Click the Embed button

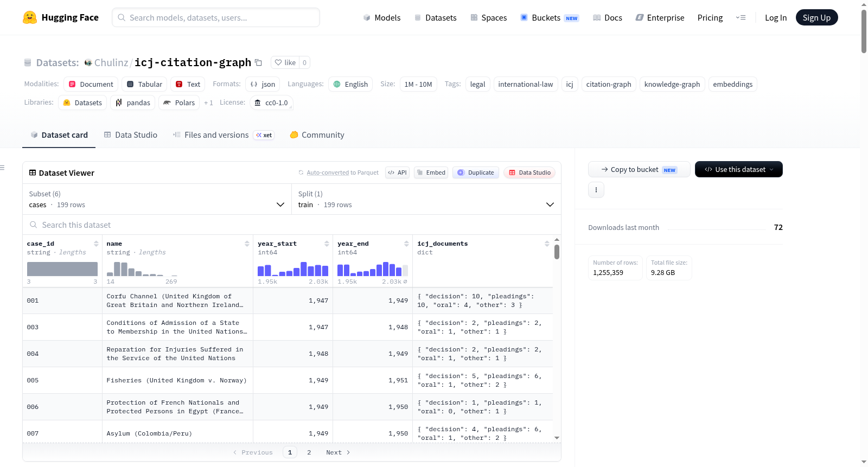tap(430, 172)
